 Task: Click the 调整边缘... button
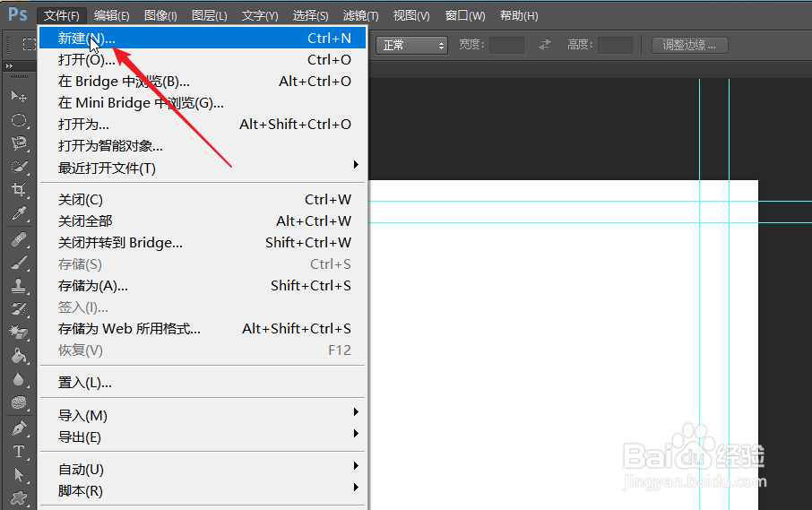[690, 45]
